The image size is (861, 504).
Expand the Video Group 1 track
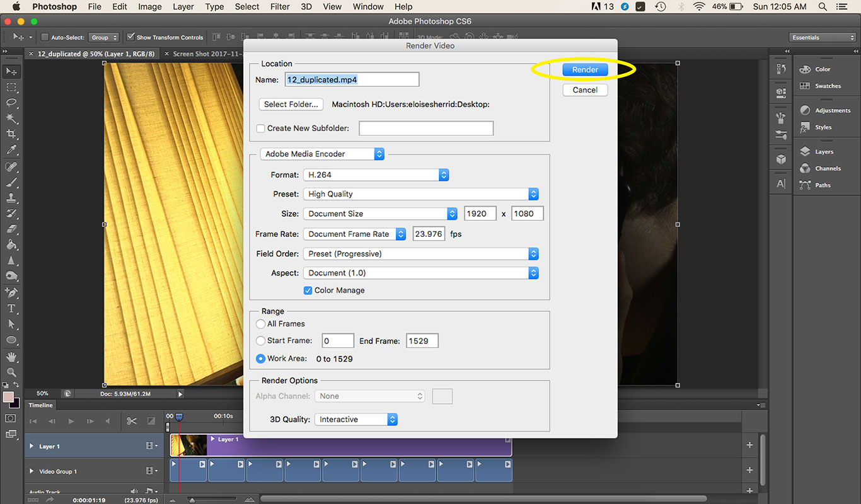(32, 471)
